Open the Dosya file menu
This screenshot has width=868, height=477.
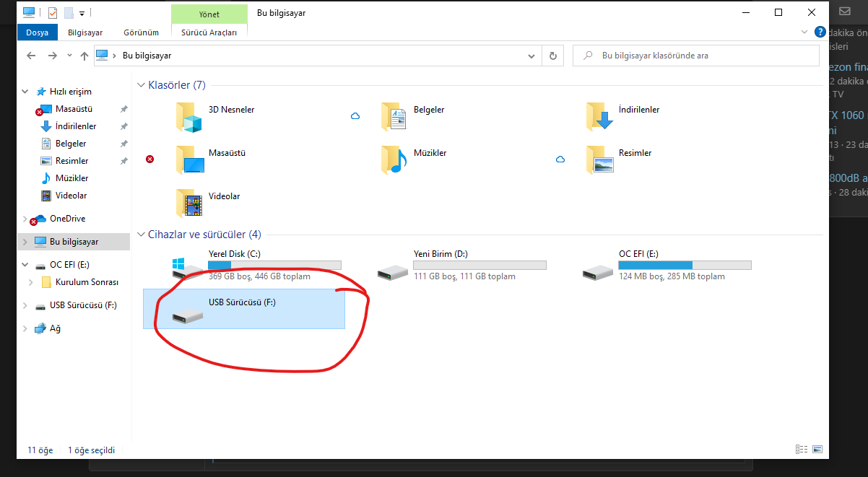37,32
